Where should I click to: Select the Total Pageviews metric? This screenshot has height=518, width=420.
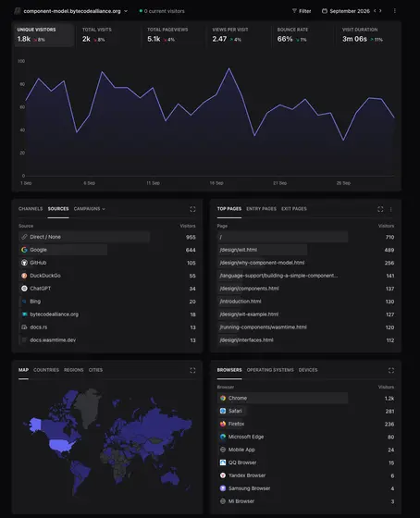173,35
